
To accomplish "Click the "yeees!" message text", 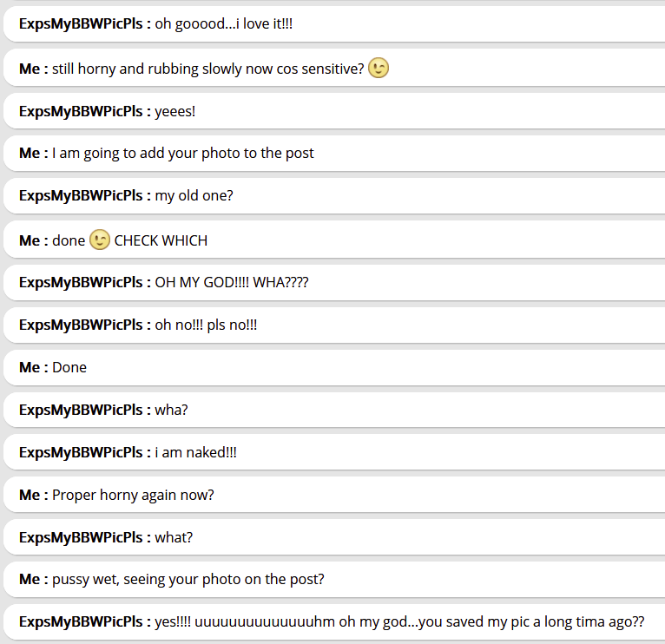I will (x=174, y=111).
